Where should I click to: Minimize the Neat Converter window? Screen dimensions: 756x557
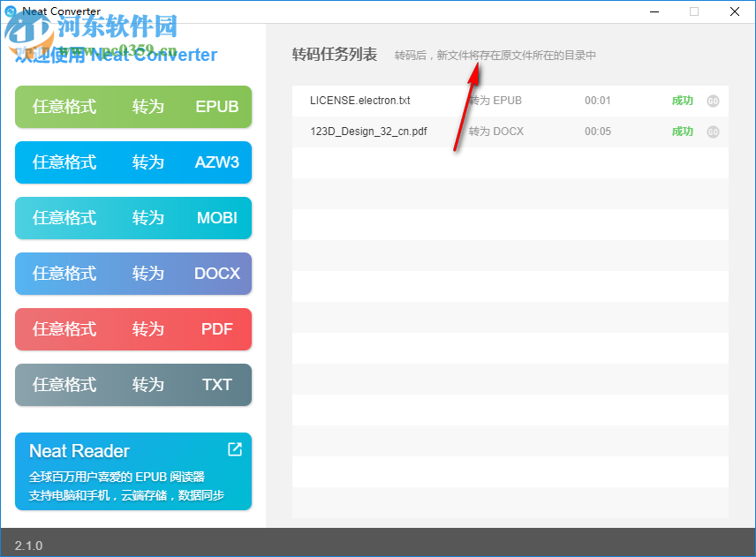(654, 11)
